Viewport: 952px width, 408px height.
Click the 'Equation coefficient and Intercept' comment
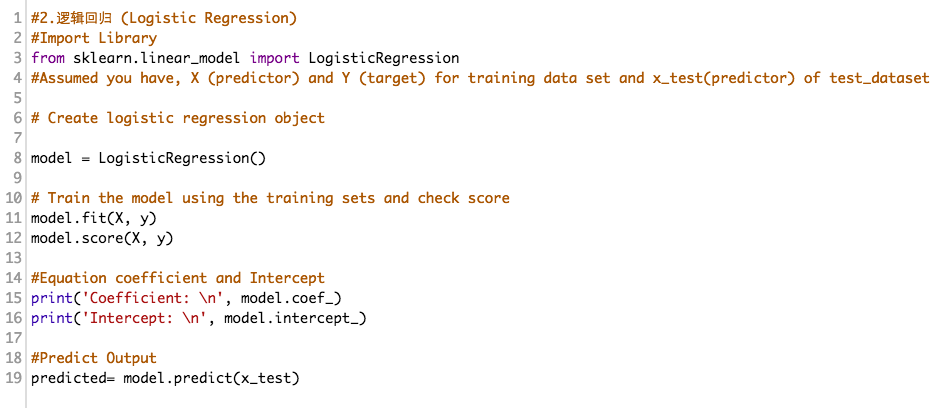click(x=178, y=278)
